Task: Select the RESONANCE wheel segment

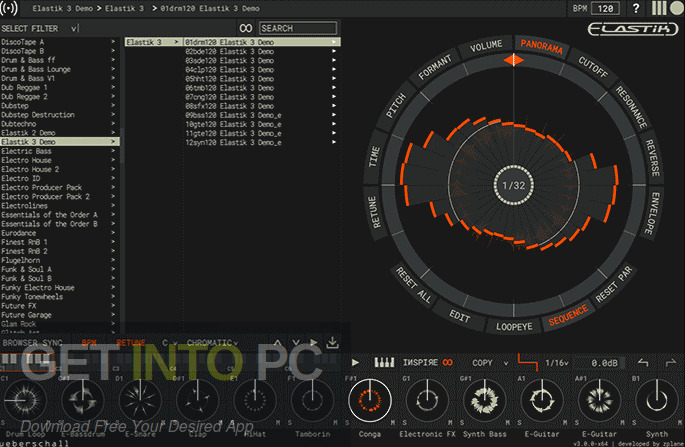Action: click(631, 107)
